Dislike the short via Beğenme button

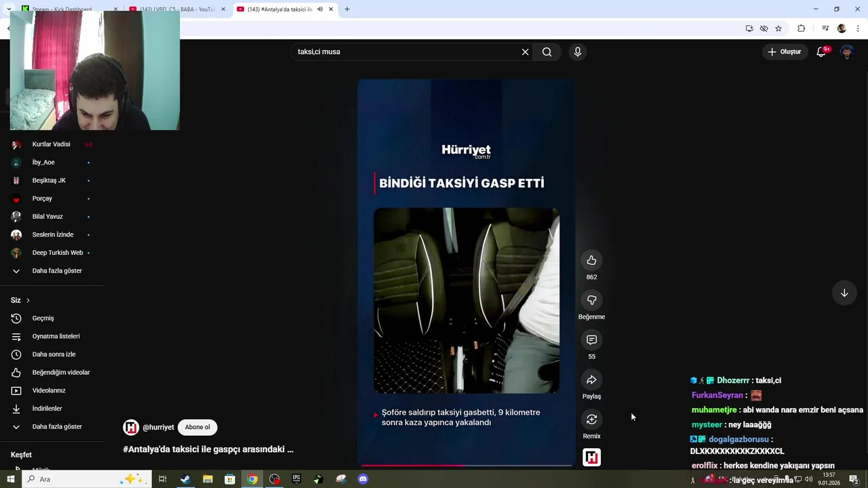pos(591,300)
